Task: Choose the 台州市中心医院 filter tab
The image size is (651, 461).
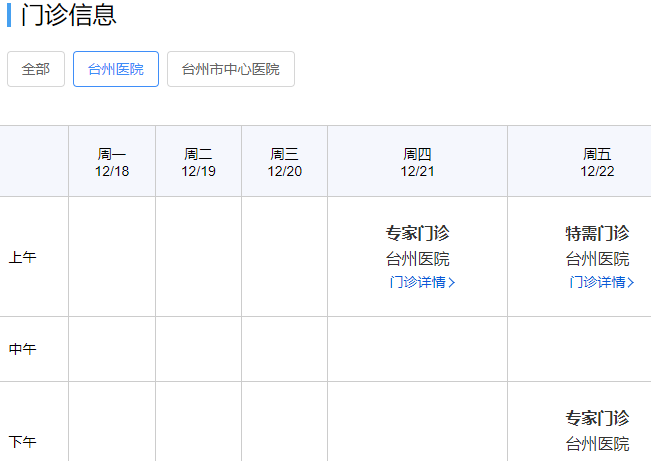Action: click(x=230, y=70)
